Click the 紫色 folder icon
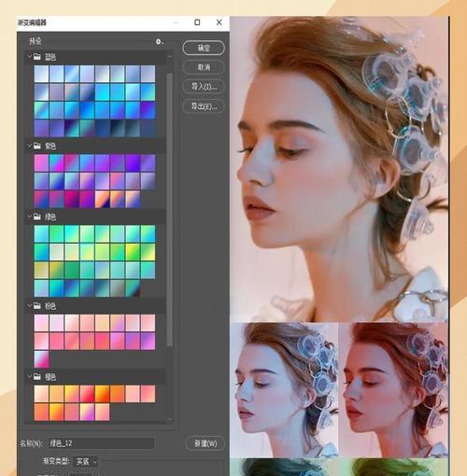467x476 pixels. coord(37,146)
